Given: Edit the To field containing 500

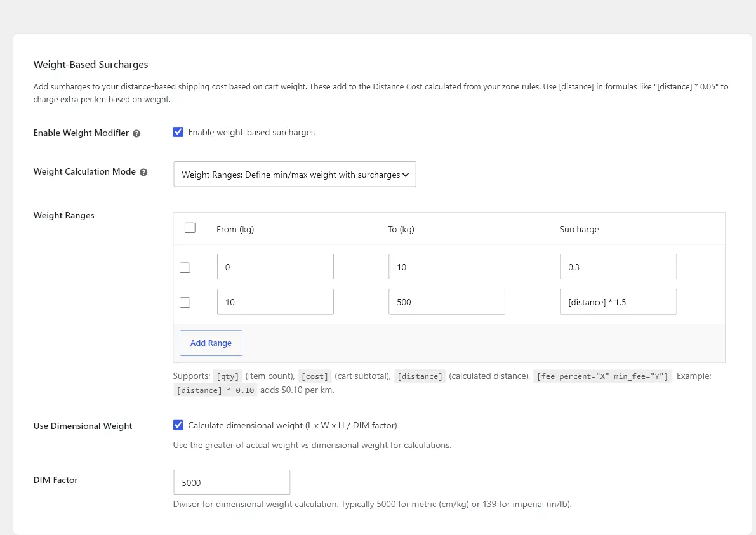Looking at the screenshot, I should point(446,301).
